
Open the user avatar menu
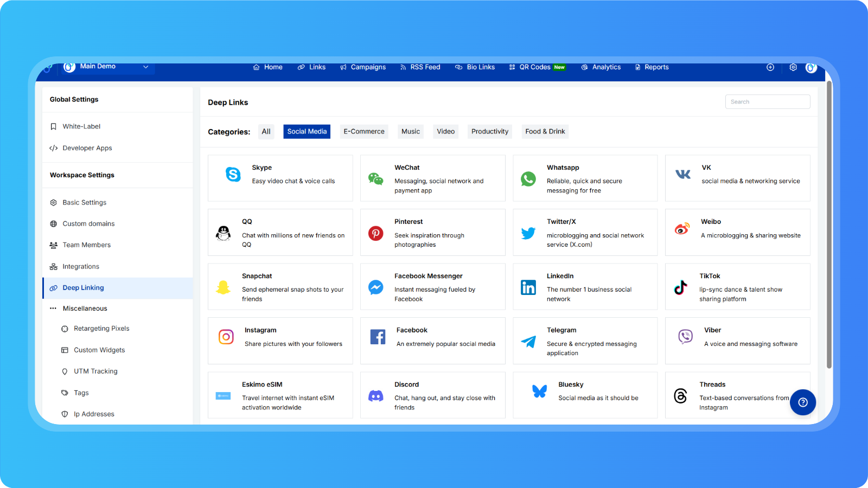tap(811, 68)
